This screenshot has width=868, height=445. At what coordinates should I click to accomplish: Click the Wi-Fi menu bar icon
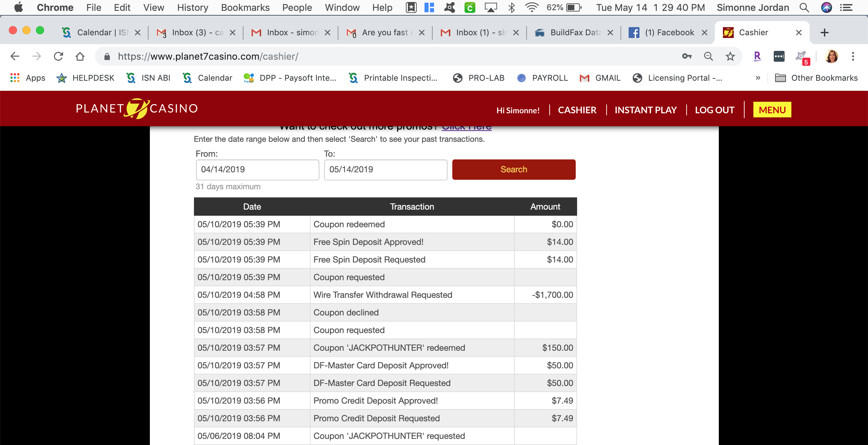click(532, 7)
